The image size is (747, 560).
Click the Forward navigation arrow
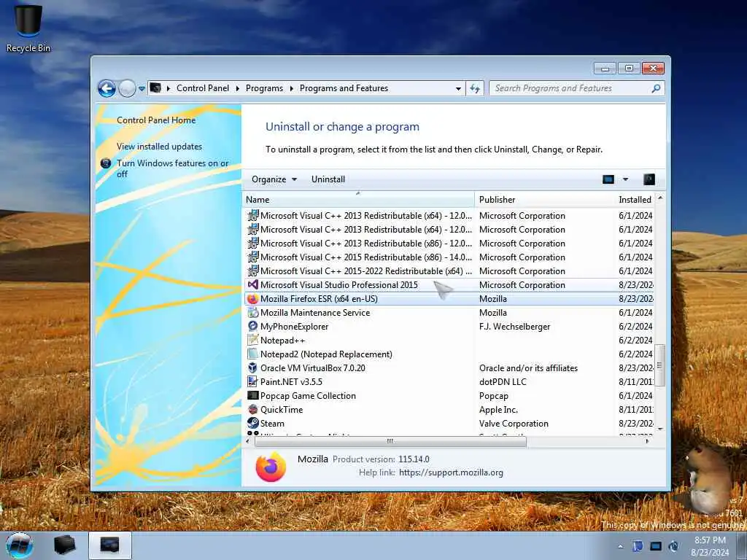coord(127,88)
